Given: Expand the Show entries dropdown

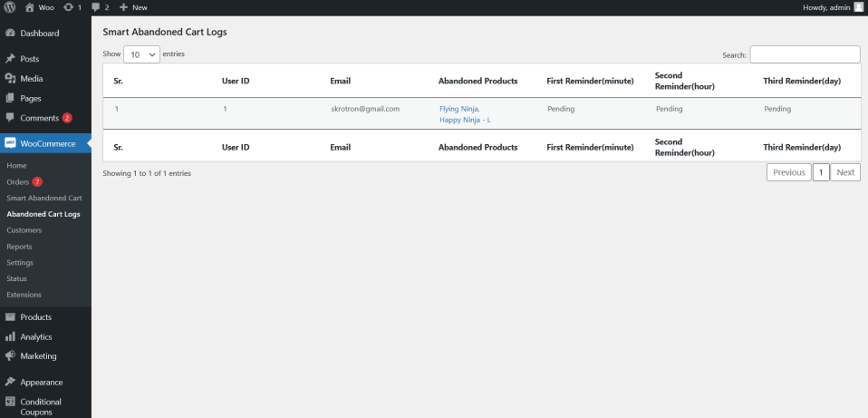Looking at the screenshot, I should [141, 54].
